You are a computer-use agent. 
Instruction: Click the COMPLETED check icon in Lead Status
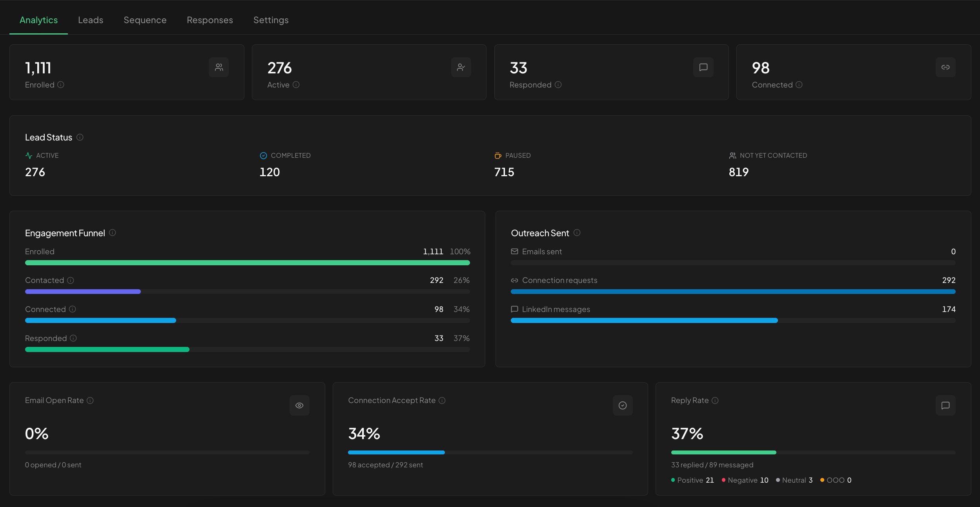[x=263, y=156]
